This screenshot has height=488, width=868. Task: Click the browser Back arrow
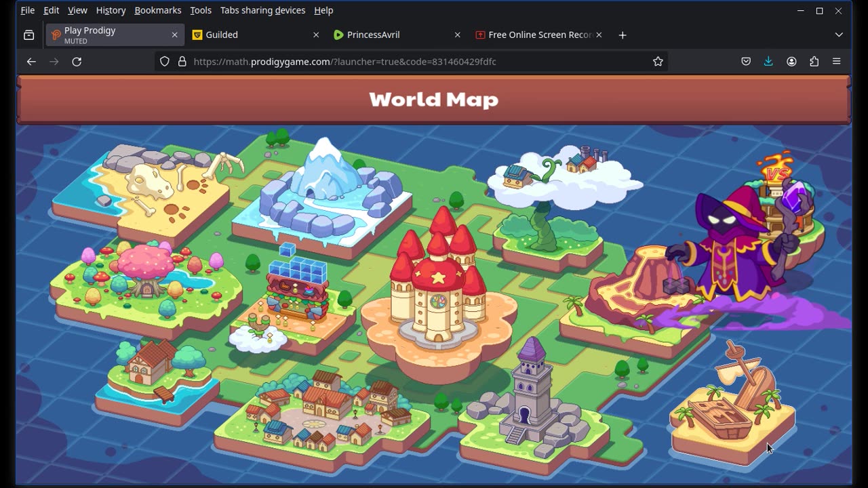click(x=31, y=62)
